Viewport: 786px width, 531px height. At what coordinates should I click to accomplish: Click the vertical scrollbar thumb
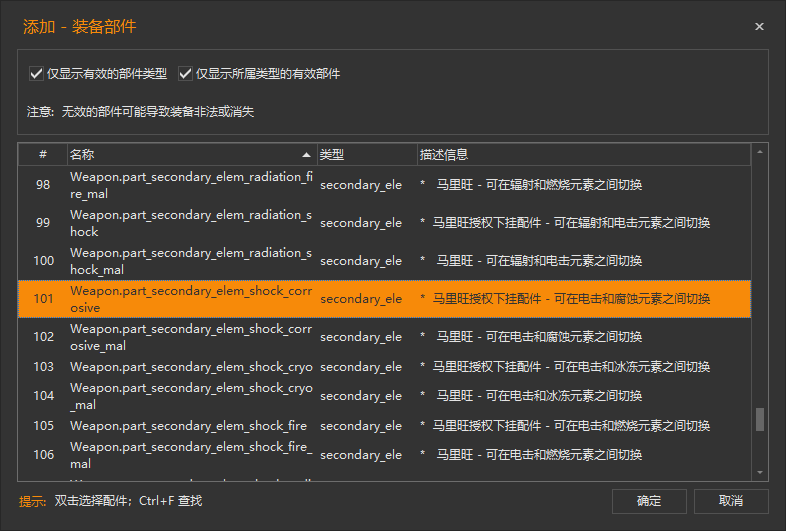760,419
